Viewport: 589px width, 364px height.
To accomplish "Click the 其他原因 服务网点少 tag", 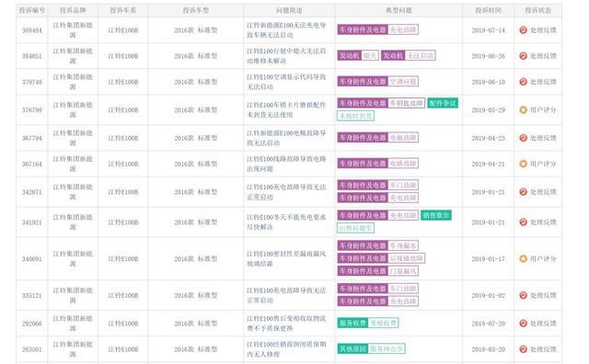I will tap(371, 349).
